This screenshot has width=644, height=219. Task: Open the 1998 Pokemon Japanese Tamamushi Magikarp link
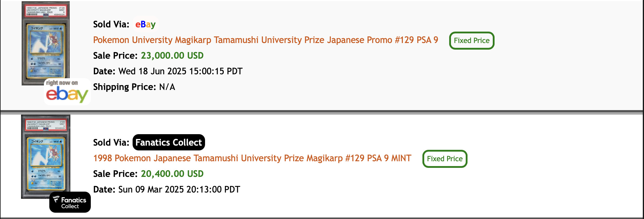[252, 158]
